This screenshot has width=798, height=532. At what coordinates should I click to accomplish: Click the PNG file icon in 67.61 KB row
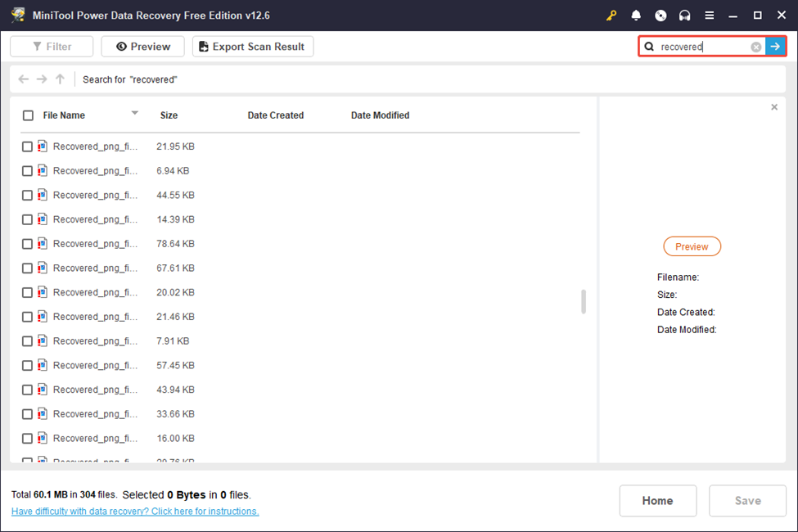43,268
